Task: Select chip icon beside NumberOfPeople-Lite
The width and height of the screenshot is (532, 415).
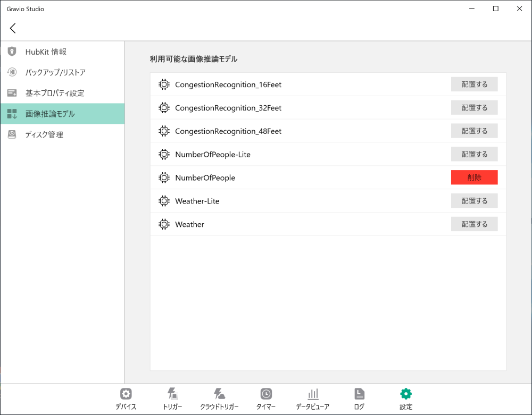Action: click(164, 155)
